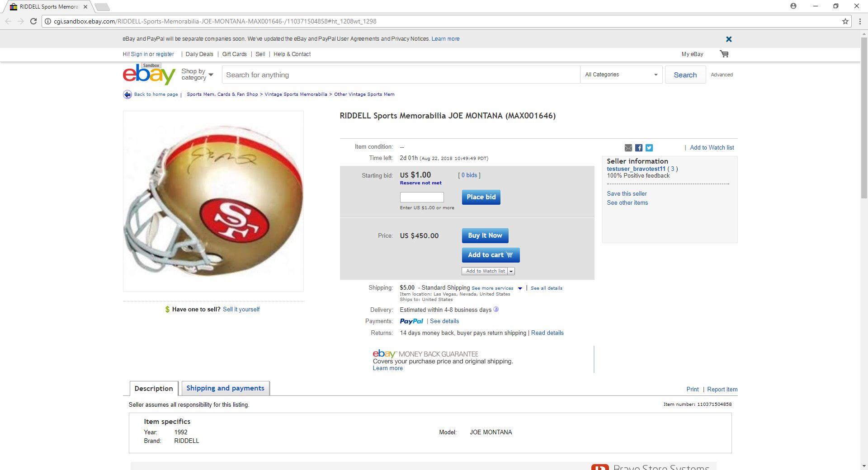Click the shopping cart icon in header
Viewport: 868px width, 470px height.
tap(724, 54)
